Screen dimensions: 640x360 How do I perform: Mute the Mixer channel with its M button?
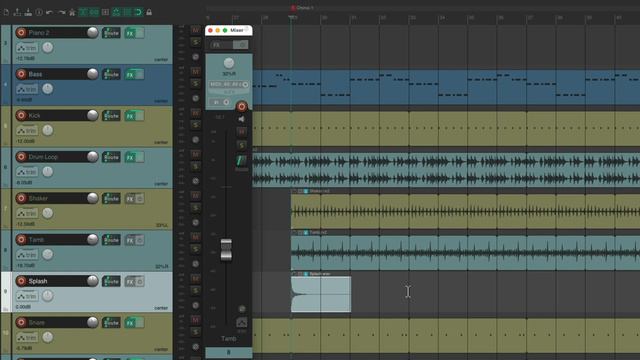pos(242,132)
